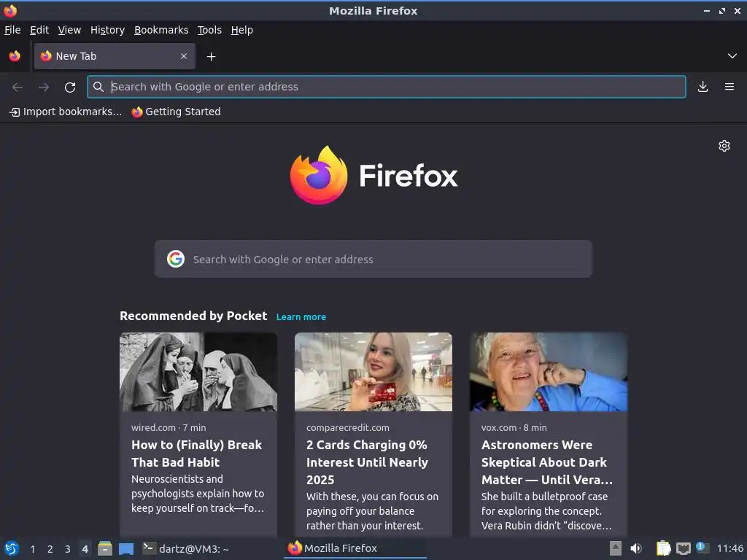The image size is (747, 560).
Task: Click Recommended by Pocket heading
Action: tap(193, 316)
